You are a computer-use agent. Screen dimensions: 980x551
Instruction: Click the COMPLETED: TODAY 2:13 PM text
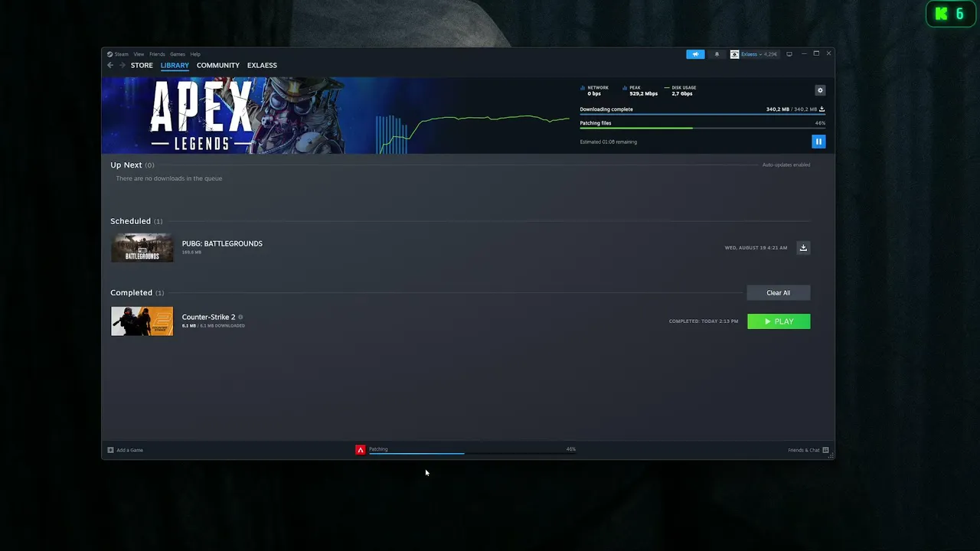[704, 321]
